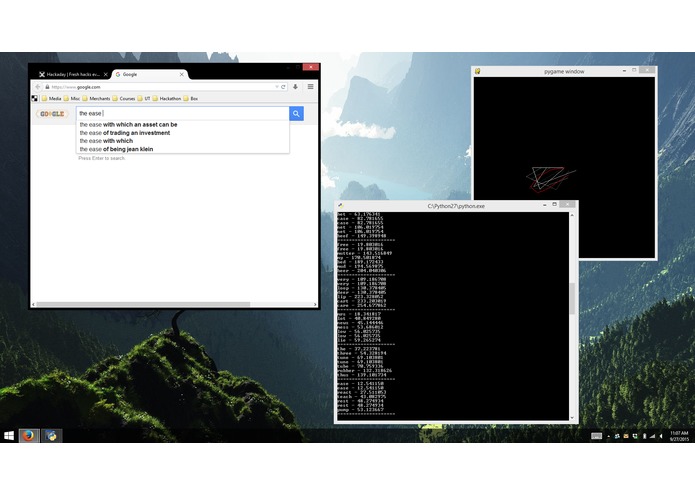Click the console scrollbar up arrow
Image resolution: width=695 pixels, height=494 pixels.
(572, 215)
